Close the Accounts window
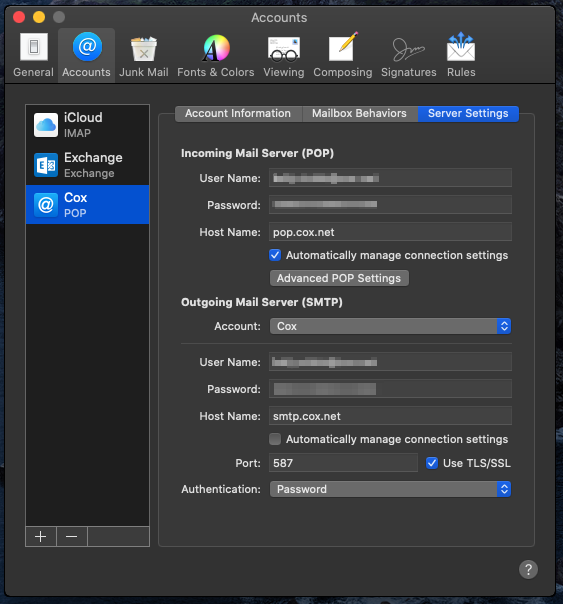 (19, 17)
